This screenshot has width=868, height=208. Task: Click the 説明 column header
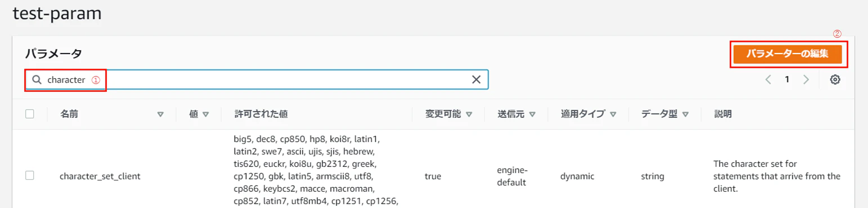point(723,114)
